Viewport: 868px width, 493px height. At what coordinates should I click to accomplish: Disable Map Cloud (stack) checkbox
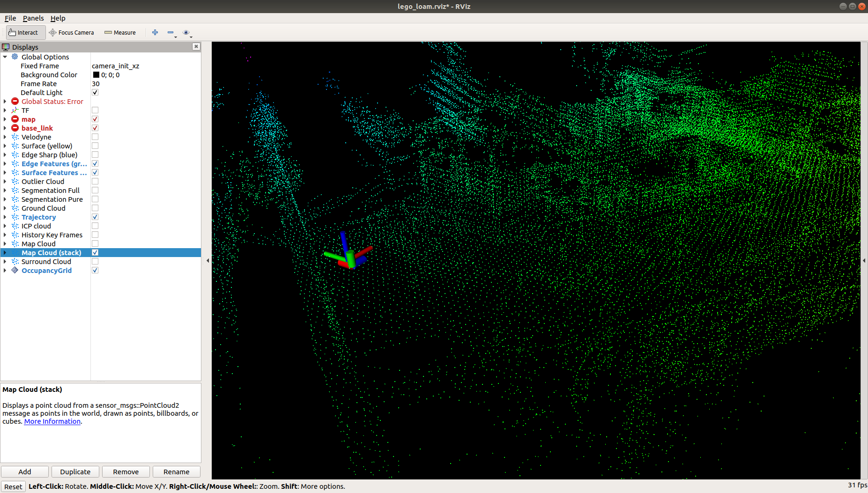(x=95, y=252)
